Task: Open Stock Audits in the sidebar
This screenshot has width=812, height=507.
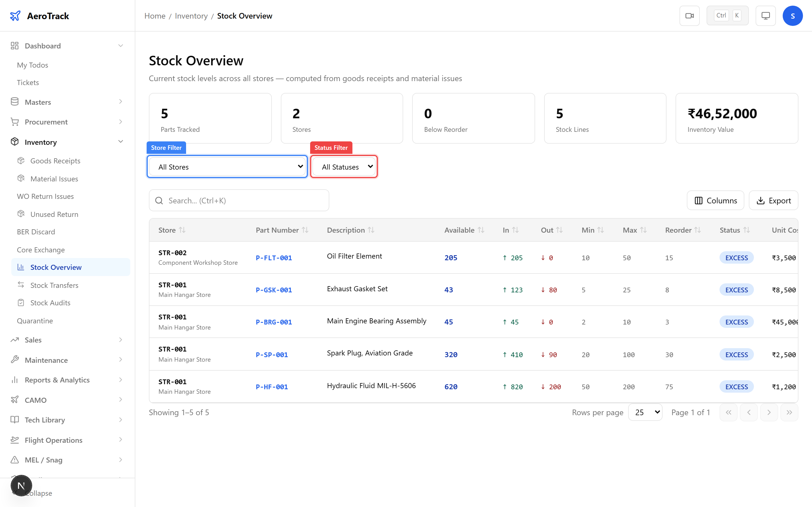Action: click(50, 303)
